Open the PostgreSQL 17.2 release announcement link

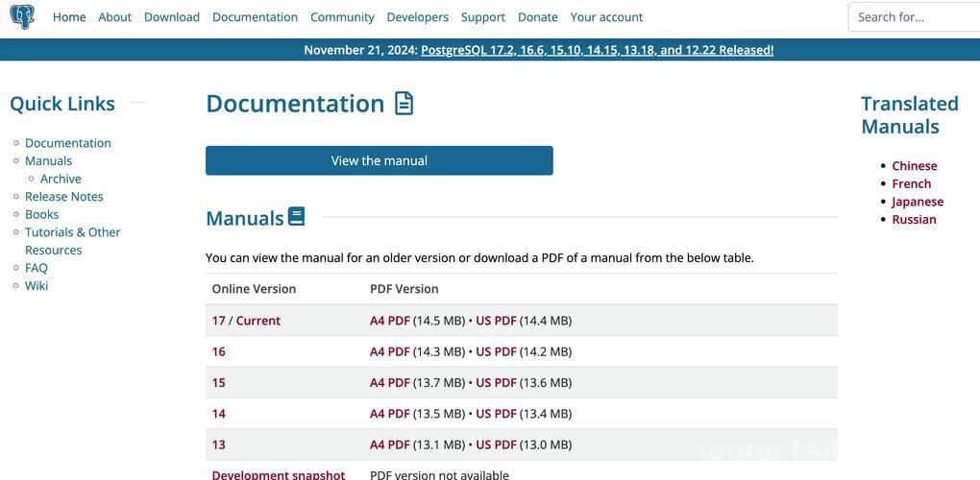(597, 50)
